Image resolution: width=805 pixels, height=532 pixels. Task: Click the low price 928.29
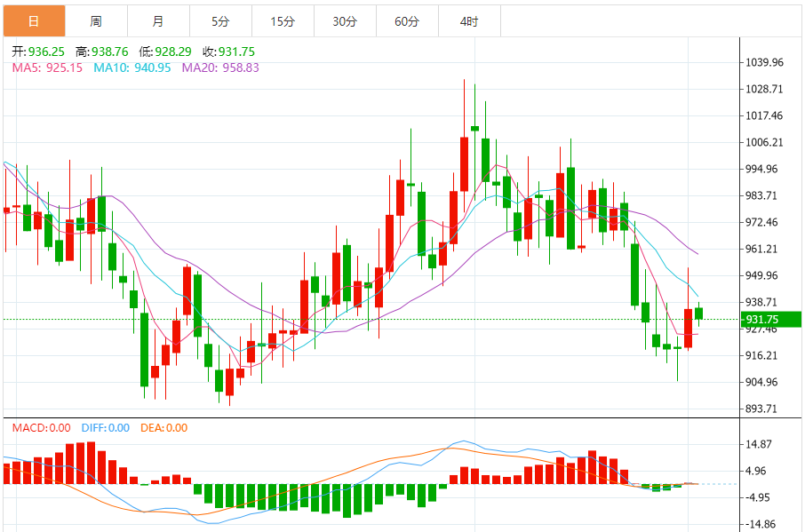(x=173, y=52)
